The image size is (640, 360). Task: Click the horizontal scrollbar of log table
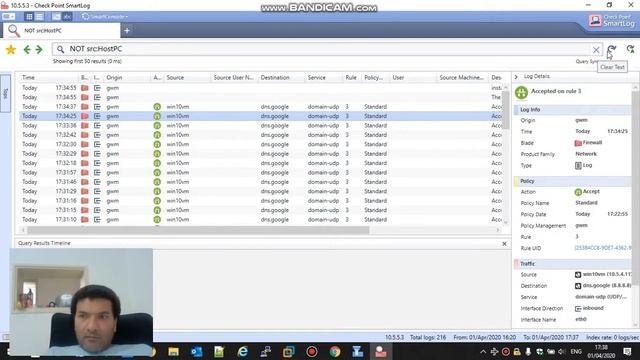pos(198,230)
